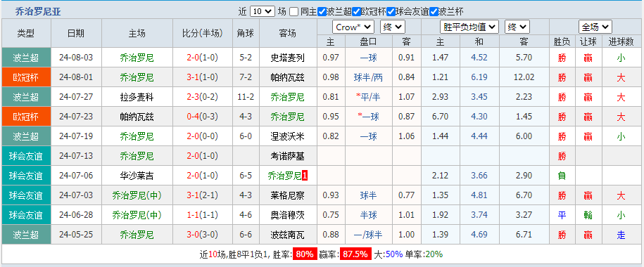Viewport: 644px width, 267px height.
Task: Click the 让球 column header
Action: click(588, 41)
